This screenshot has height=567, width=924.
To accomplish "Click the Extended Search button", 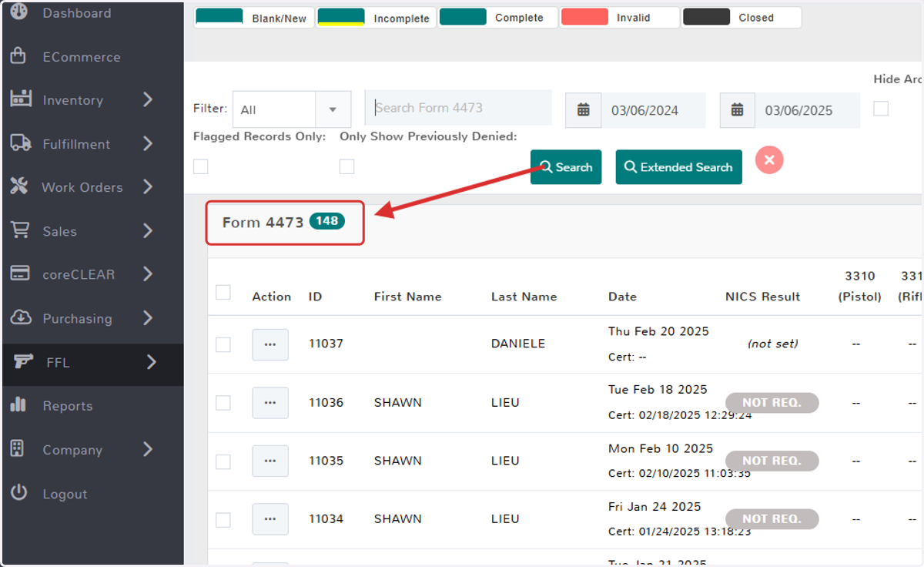I will pyautogui.click(x=678, y=167).
